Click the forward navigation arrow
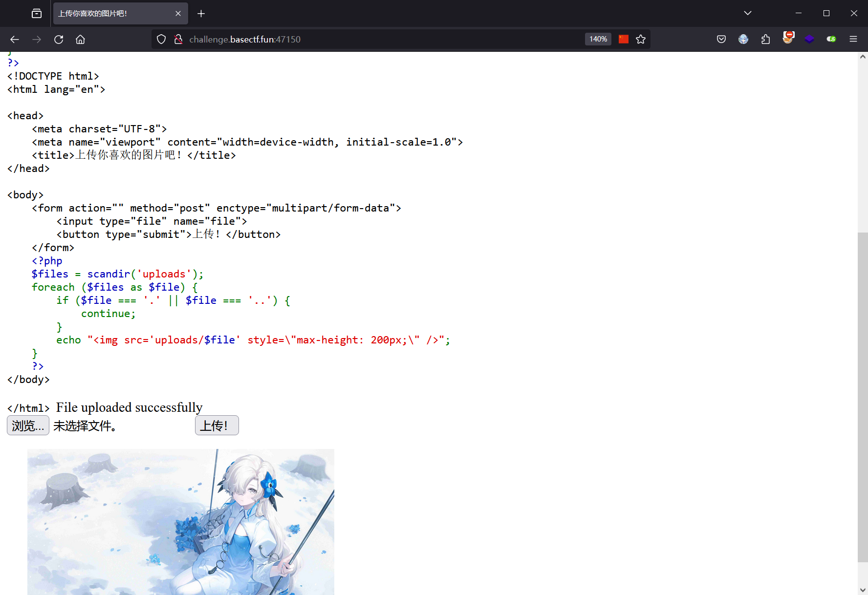868x595 pixels. point(37,40)
